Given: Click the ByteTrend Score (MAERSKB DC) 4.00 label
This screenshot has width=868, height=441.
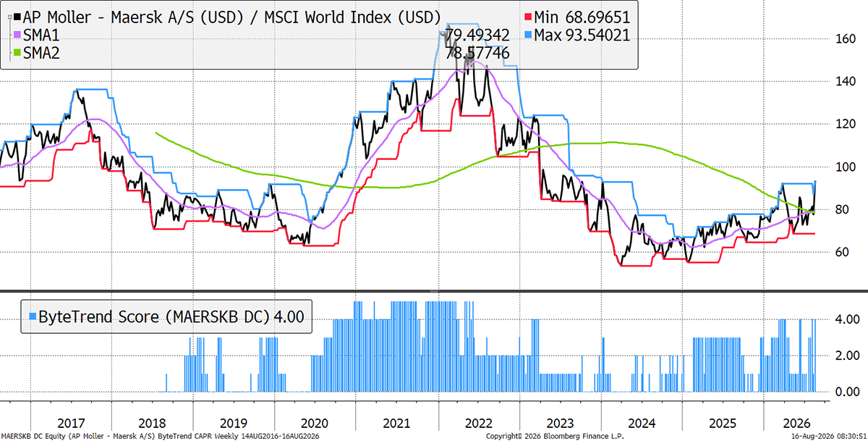Looking at the screenshot, I should (170, 316).
